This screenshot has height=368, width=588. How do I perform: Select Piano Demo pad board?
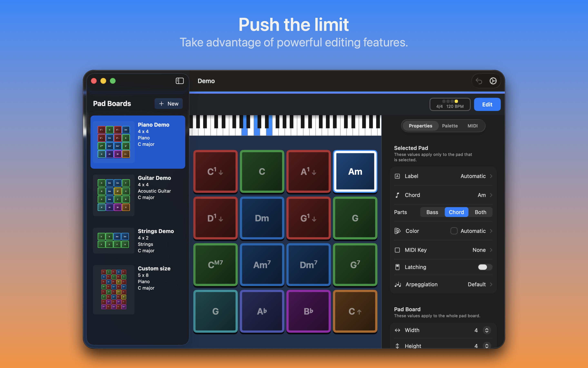(x=138, y=142)
